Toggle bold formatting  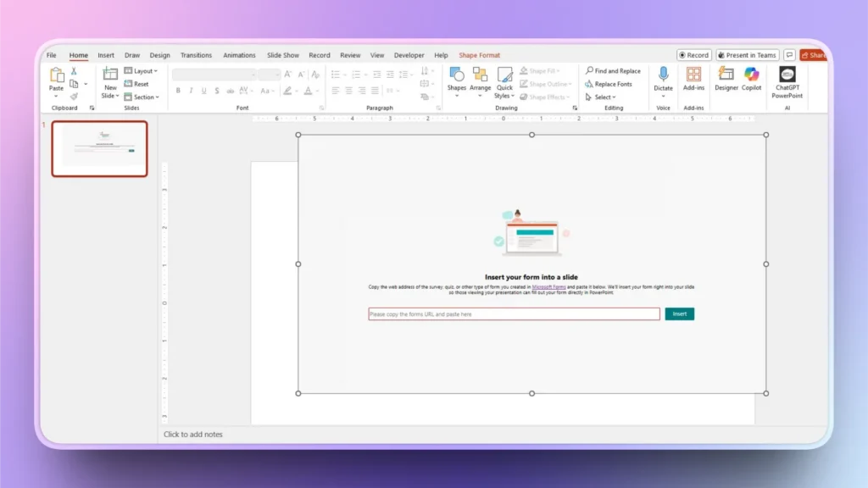coord(178,91)
